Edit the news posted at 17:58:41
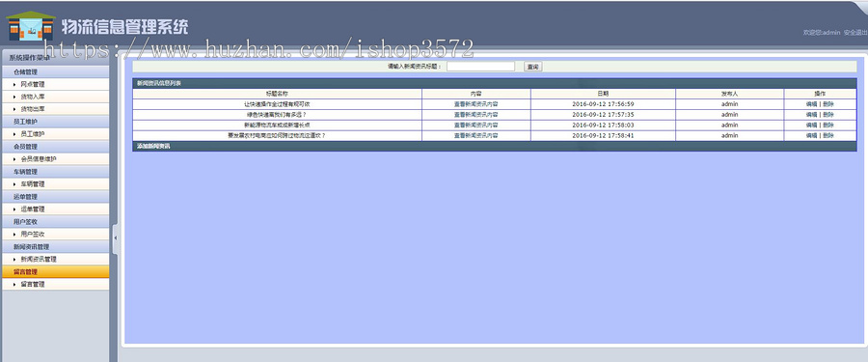Image resolution: width=868 pixels, height=362 pixels. coord(811,135)
